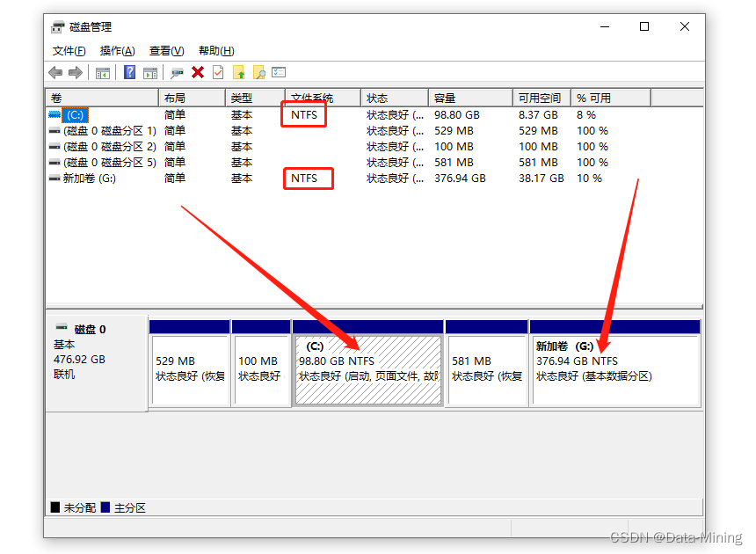Select the 100 MB partition block
Viewport: 756px width, 554px height.
click(261, 363)
